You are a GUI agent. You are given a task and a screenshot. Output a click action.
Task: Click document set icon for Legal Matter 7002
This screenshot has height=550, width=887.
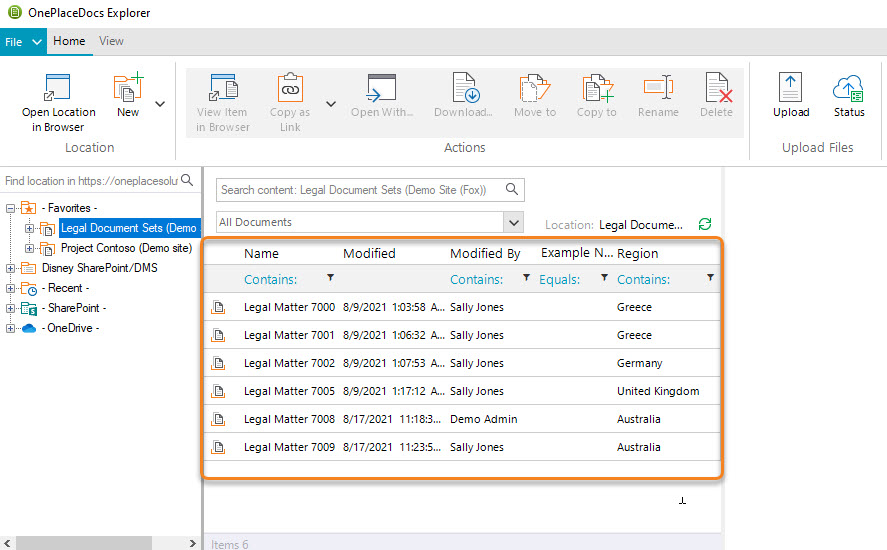(218, 363)
